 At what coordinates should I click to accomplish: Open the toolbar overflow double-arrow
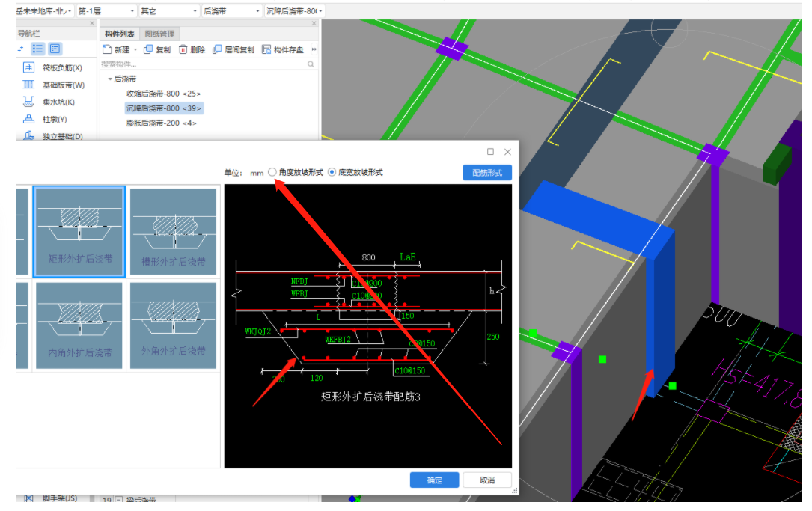[314, 49]
